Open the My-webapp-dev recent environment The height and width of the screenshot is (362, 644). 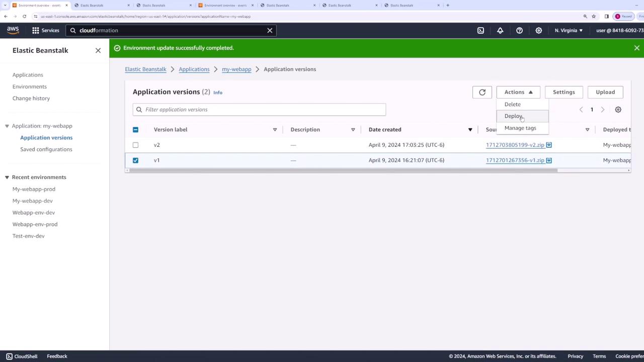[x=33, y=201]
